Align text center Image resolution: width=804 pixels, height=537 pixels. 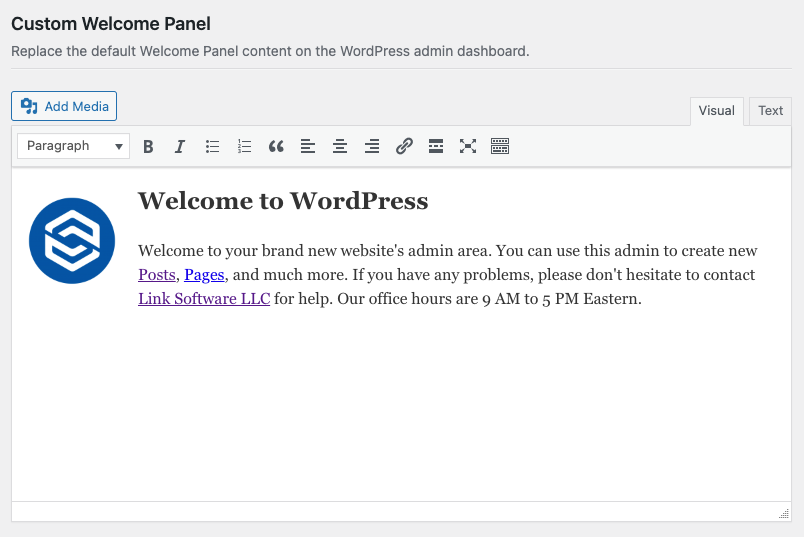coord(340,147)
